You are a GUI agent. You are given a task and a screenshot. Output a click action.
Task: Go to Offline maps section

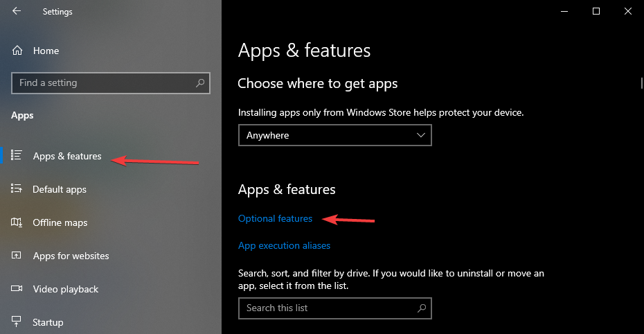coord(60,222)
